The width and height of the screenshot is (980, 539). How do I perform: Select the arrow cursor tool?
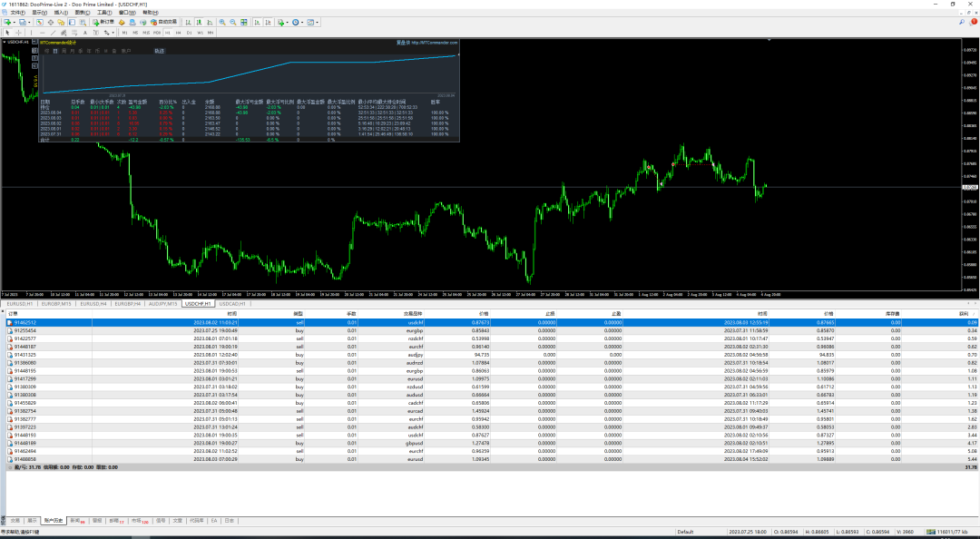[x=7, y=33]
